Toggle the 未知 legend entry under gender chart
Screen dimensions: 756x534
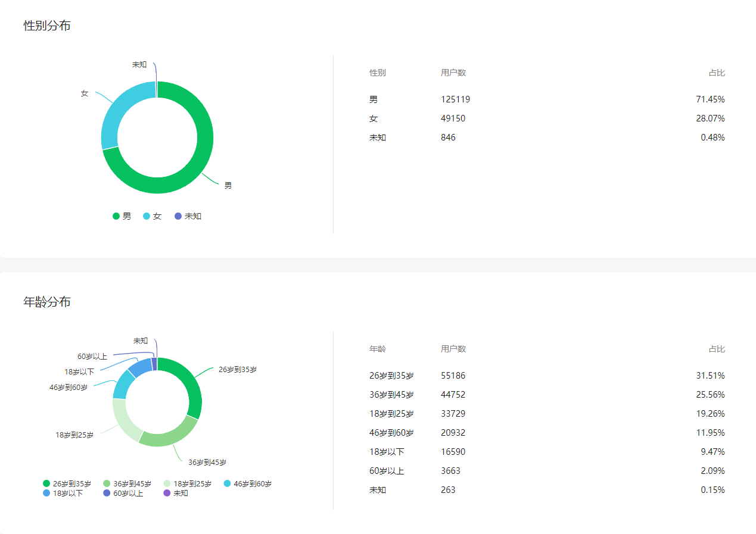[188, 216]
